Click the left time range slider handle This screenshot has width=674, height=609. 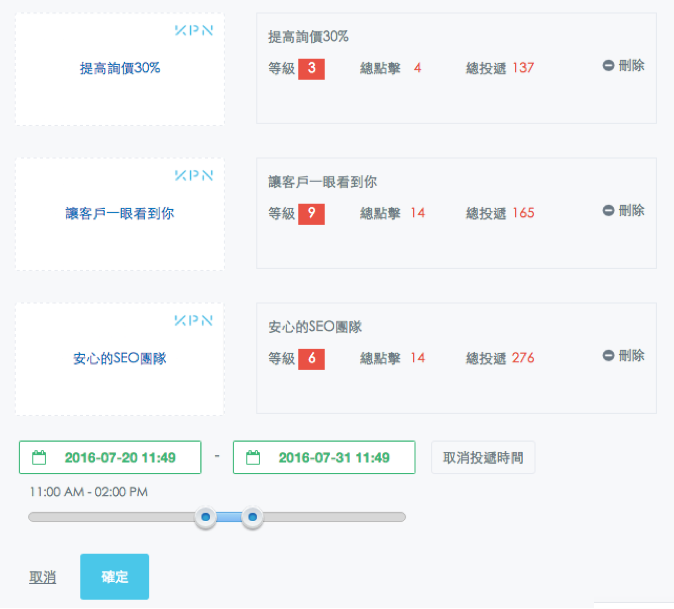point(206,517)
